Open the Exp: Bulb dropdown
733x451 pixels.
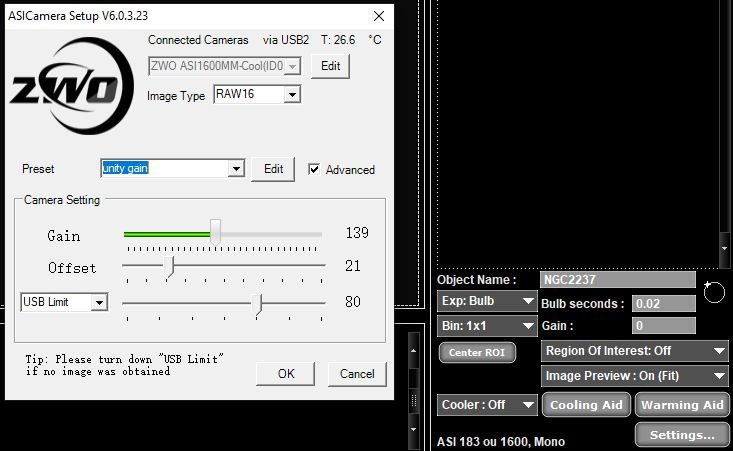click(487, 301)
